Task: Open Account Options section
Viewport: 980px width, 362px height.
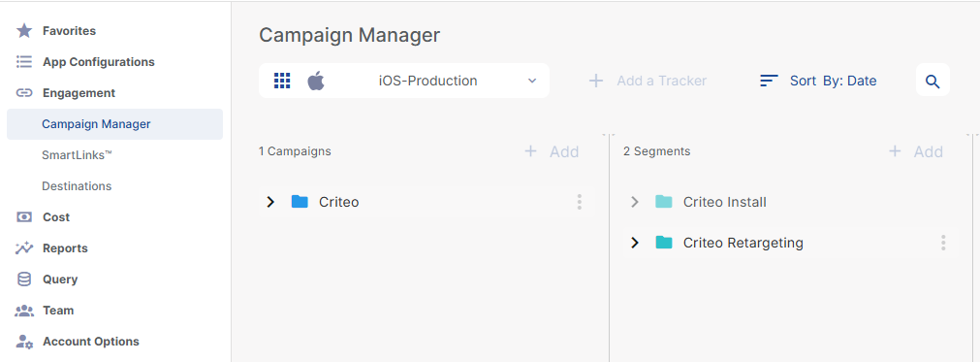Action: (x=91, y=342)
